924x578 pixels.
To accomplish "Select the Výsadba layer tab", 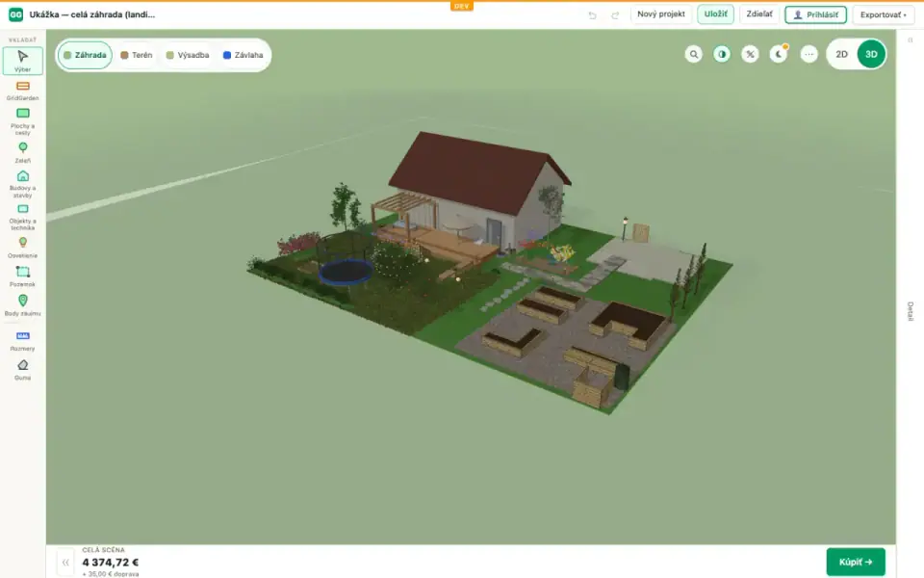I will [x=188, y=55].
